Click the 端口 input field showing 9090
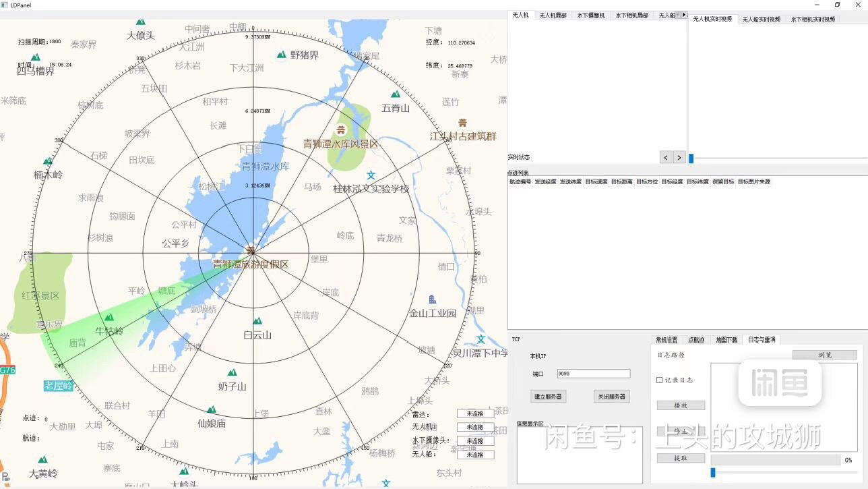The height and width of the screenshot is (489, 868). [x=593, y=374]
